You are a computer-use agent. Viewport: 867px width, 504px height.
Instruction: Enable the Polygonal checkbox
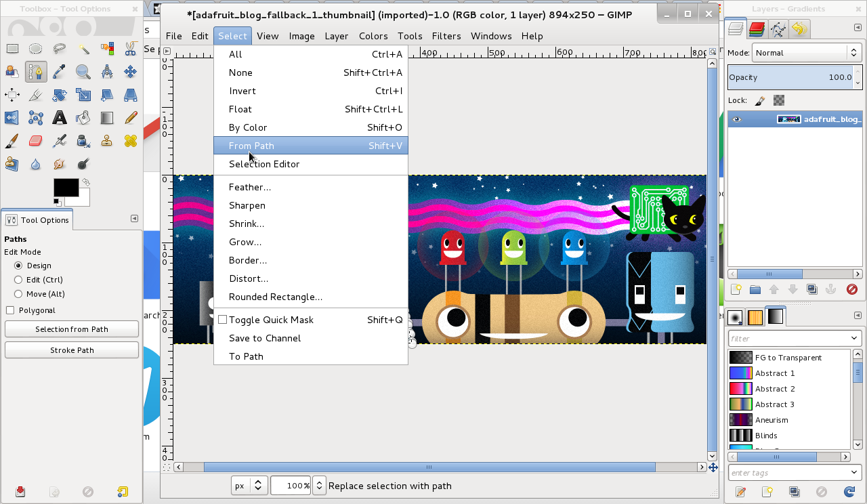(x=10, y=310)
